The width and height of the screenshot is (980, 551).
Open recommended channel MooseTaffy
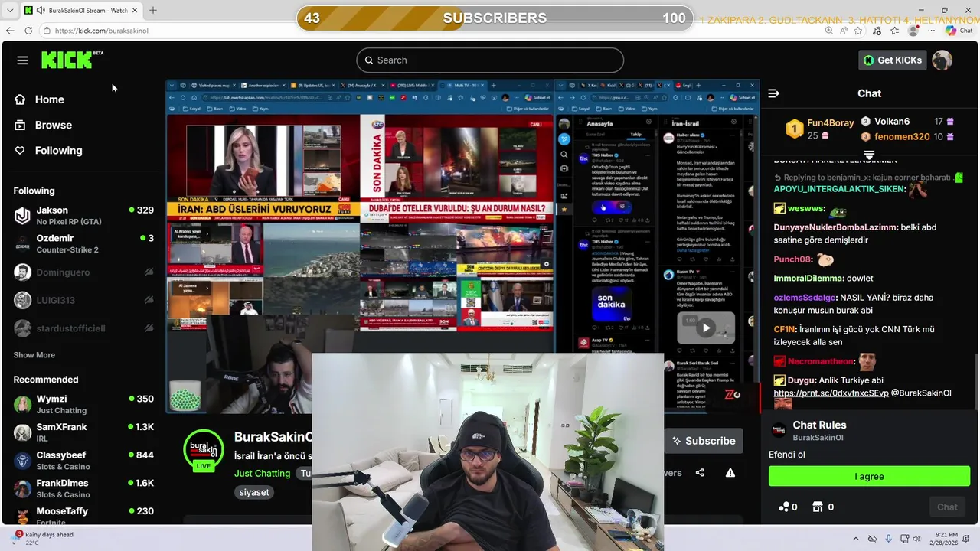[83, 515]
